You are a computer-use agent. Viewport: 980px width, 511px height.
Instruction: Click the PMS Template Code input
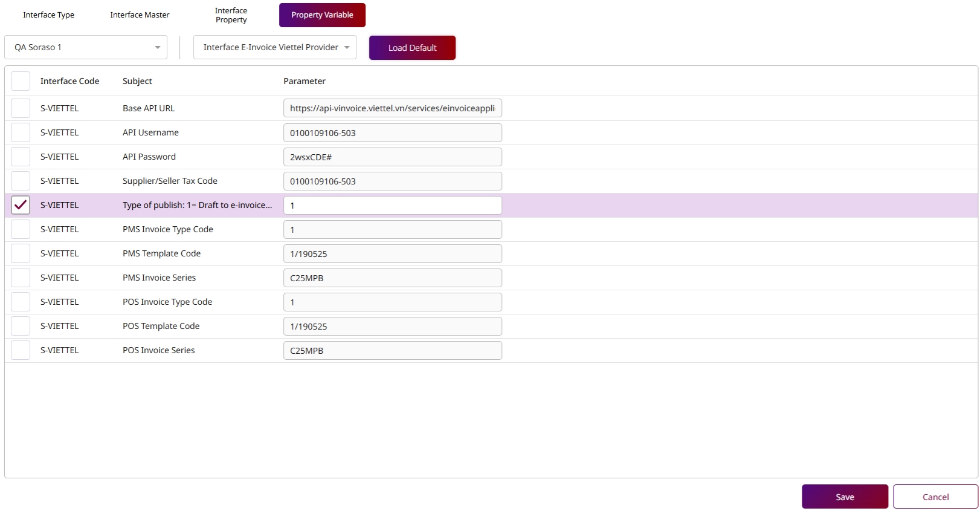point(392,253)
